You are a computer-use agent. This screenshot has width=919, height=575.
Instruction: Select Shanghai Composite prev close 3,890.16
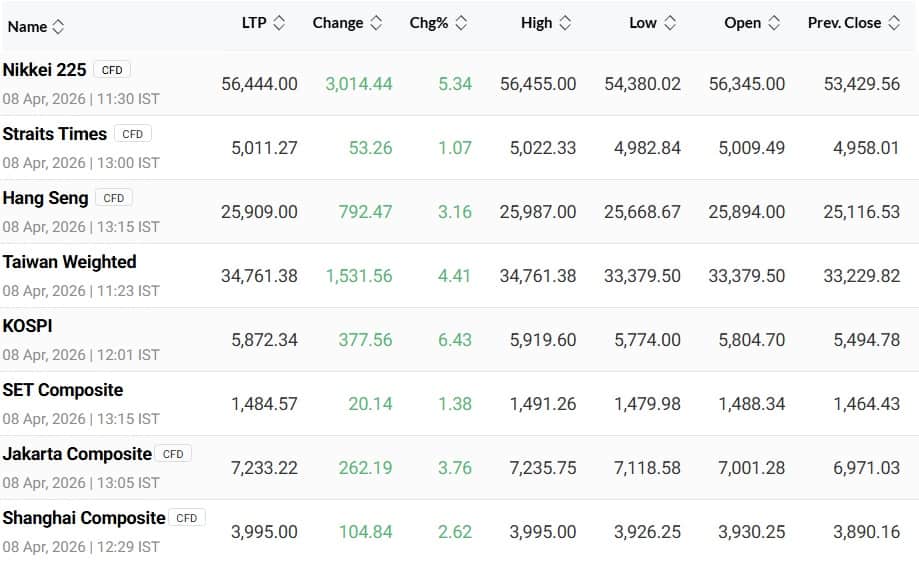(867, 532)
